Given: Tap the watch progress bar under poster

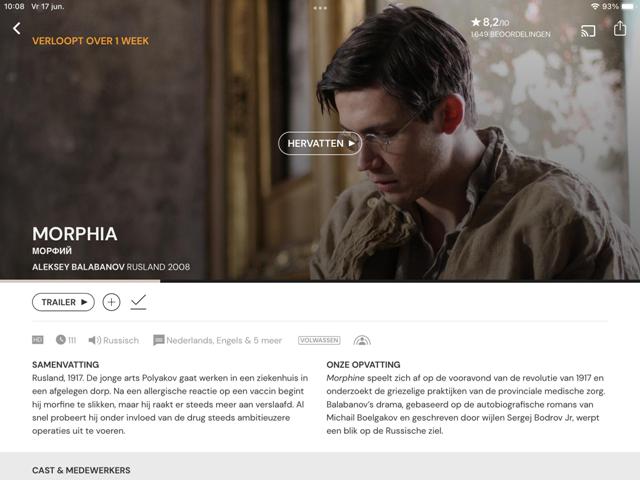Looking at the screenshot, I should pyautogui.click(x=320, y=281).
